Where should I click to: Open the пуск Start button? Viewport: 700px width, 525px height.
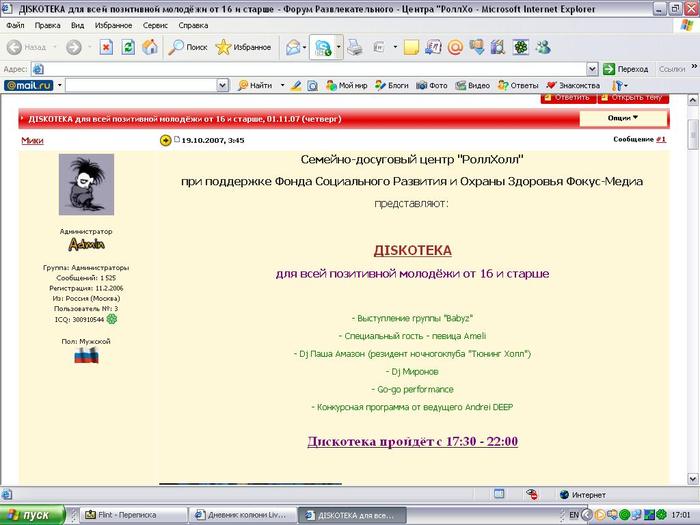[x=33, y=515]
